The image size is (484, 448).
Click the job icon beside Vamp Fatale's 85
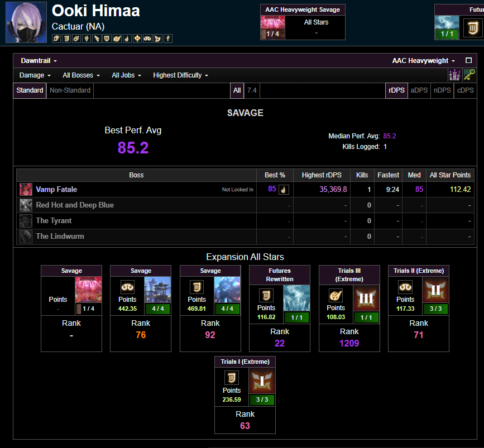(x=284, y=190)
